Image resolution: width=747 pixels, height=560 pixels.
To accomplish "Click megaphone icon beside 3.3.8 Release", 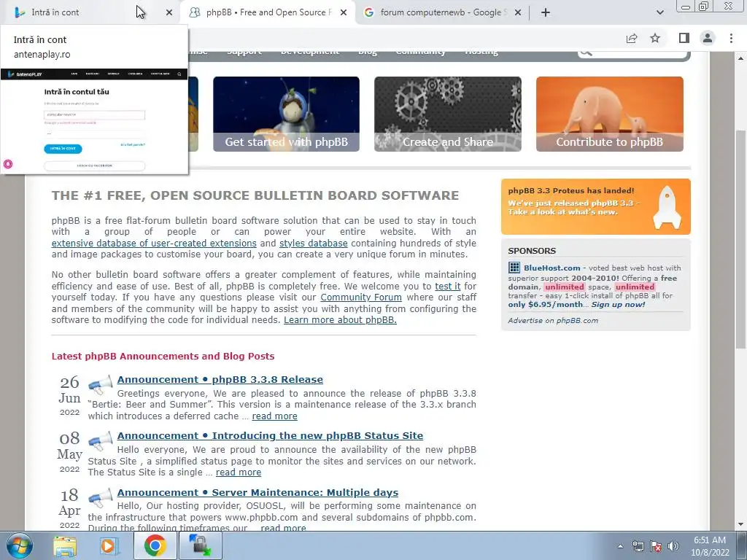I will [x=101, y=385].
